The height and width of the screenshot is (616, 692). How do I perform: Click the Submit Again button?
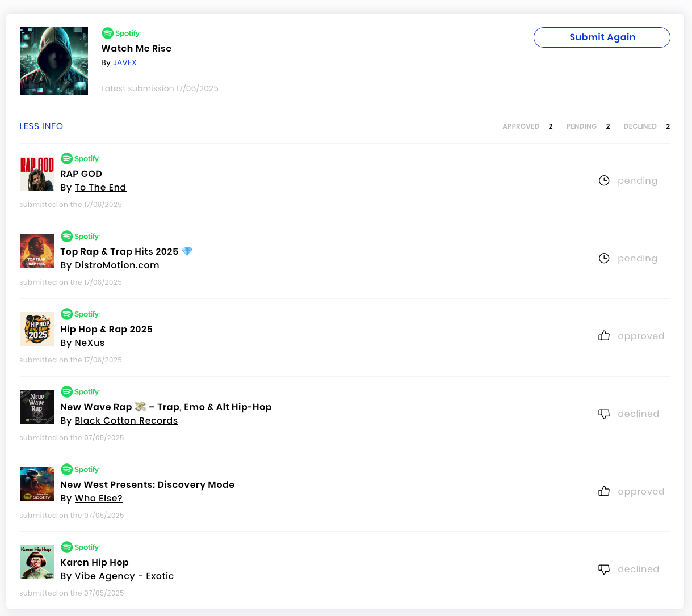point(602,37)
